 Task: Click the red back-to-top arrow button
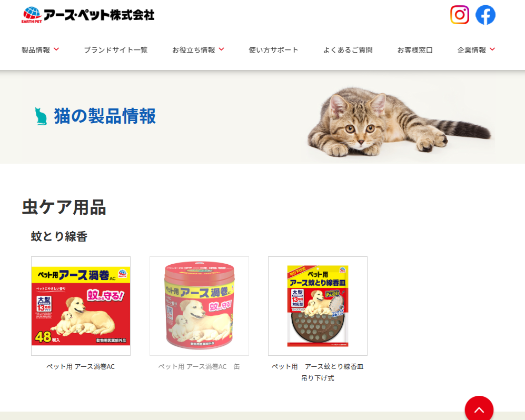pyautogui.click(x=479, y=408)
